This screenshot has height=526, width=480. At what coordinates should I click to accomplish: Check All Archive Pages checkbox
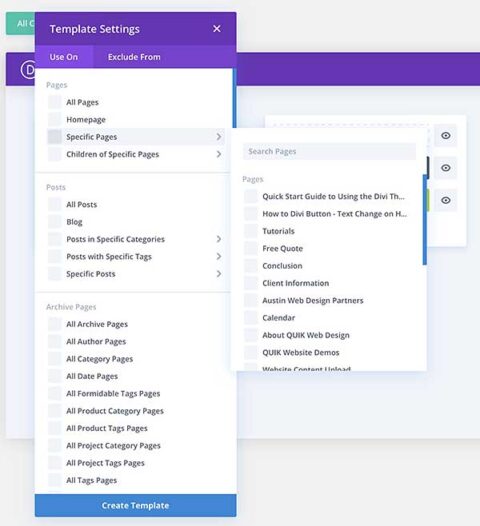coord(54,324)
